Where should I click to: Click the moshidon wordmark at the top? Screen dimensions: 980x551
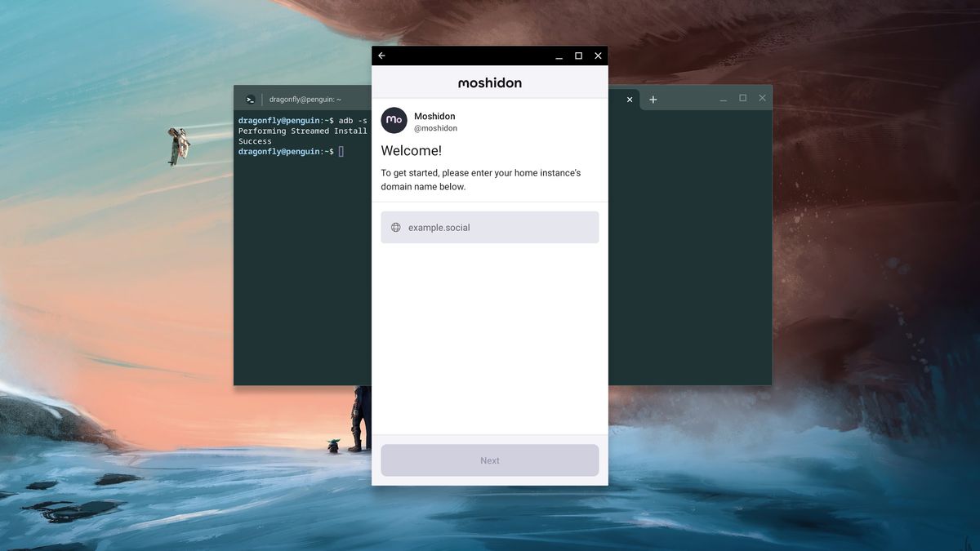click(489, 82)
